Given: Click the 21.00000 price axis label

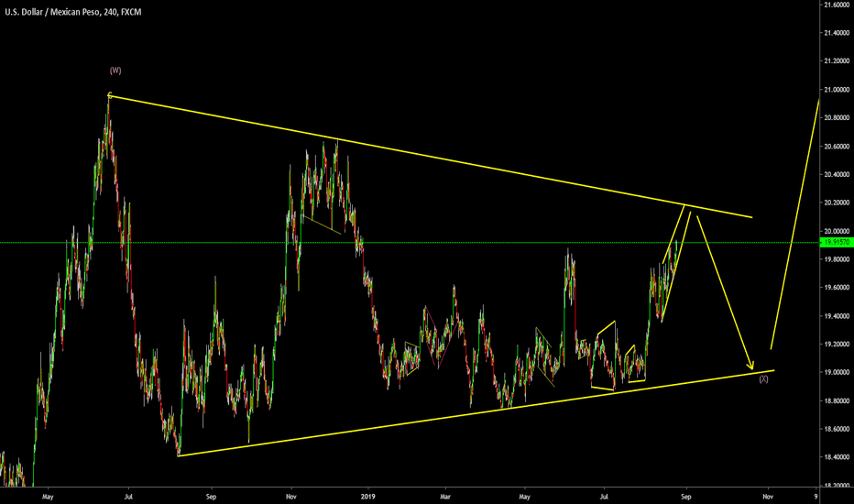Looking at the screenshot, I should (837, 90).
